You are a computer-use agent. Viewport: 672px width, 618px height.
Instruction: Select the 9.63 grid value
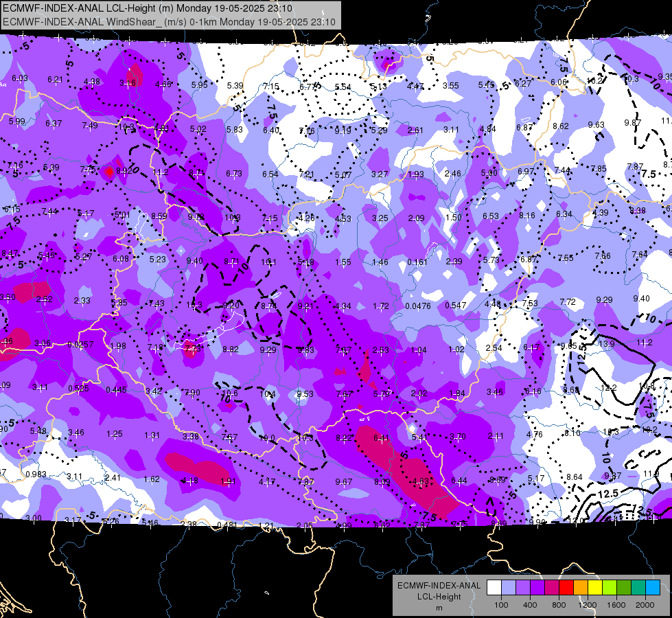point(596,124)
